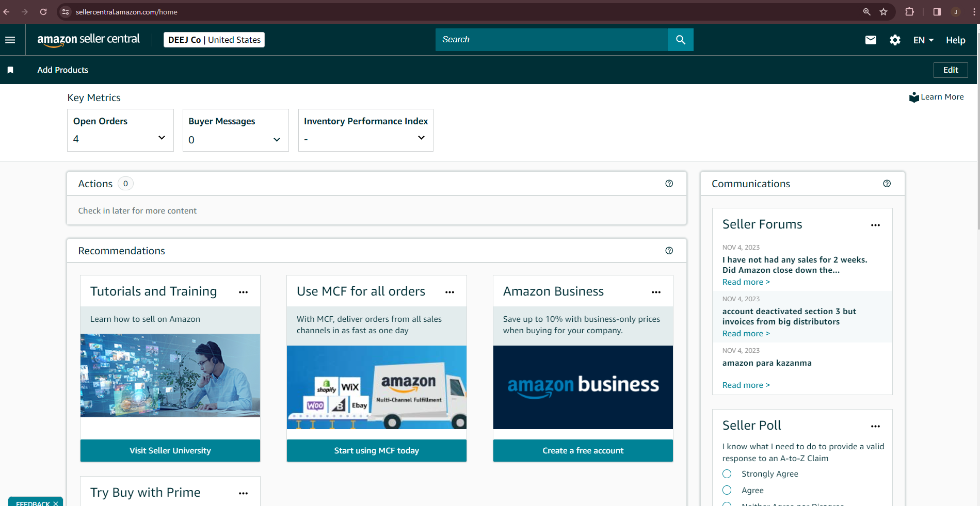Open Use MCF for all orders options menu
980x506 pixels.
[x=450, y=292]
